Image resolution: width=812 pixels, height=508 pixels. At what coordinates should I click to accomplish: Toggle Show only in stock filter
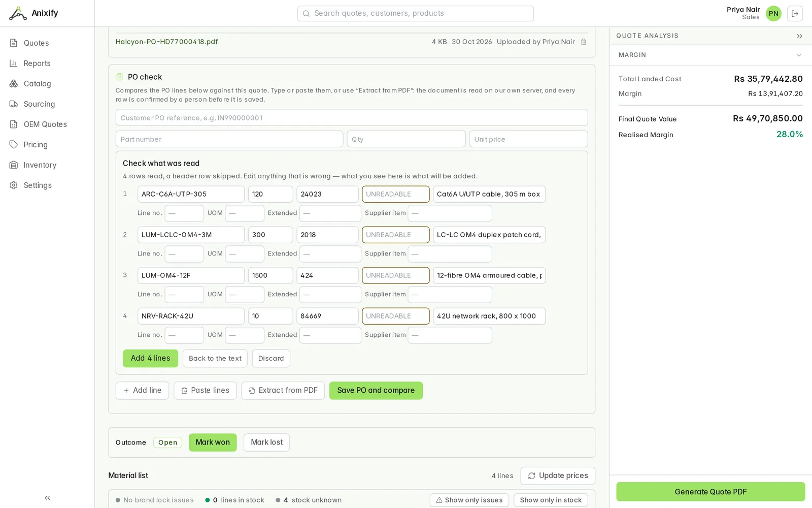click(551, 500)
